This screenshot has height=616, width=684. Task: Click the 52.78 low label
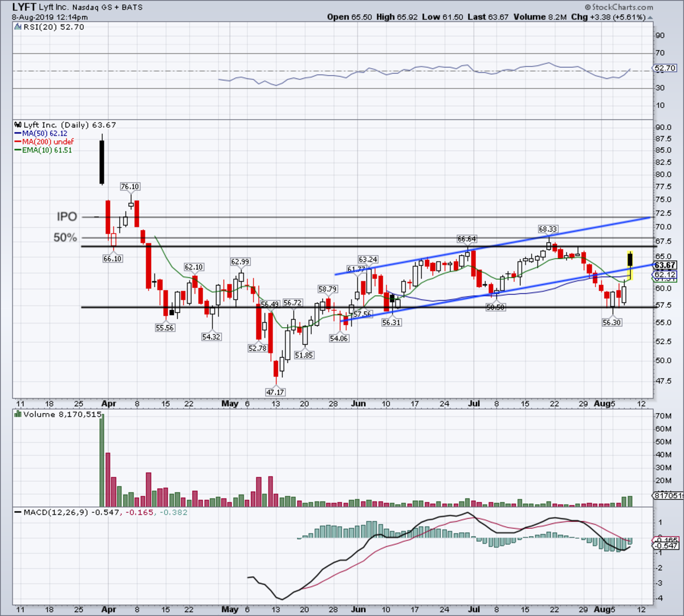pos(258,348)
